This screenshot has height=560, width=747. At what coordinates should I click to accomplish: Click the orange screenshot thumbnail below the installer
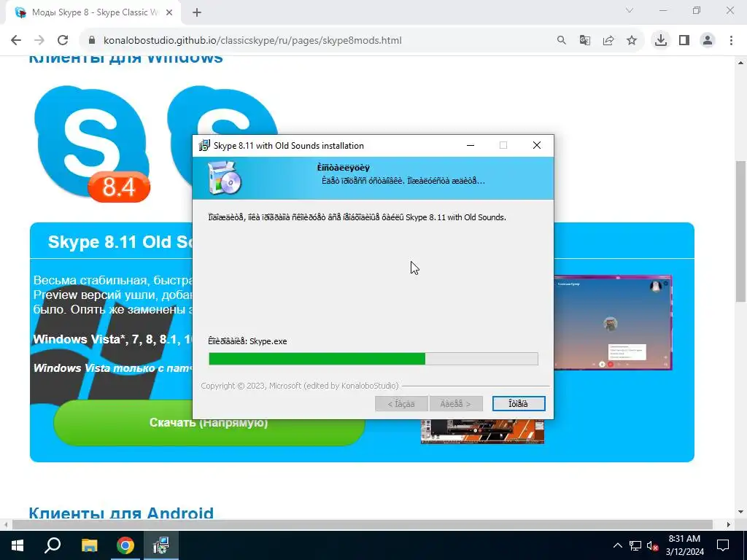click(482, 432)
